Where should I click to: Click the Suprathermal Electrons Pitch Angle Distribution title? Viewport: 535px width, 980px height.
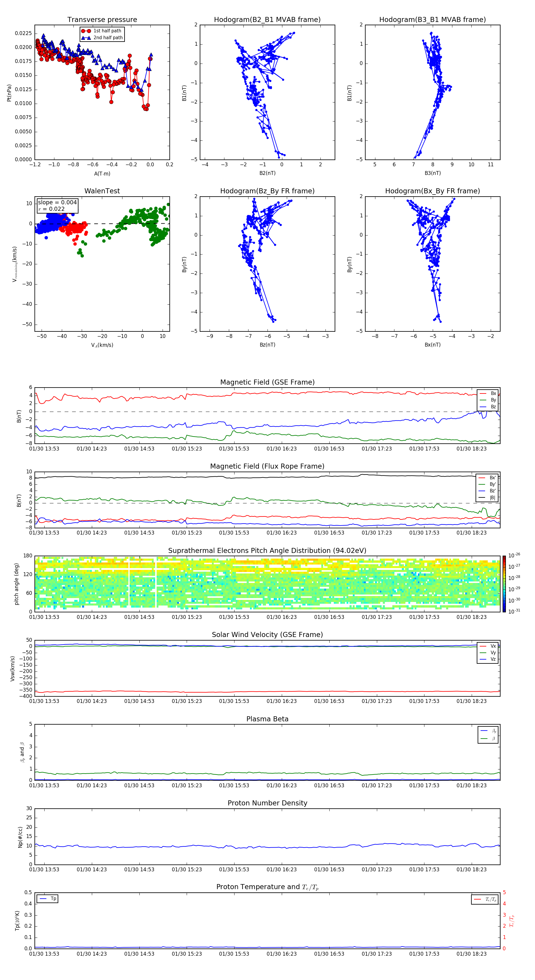coord(267,551)
